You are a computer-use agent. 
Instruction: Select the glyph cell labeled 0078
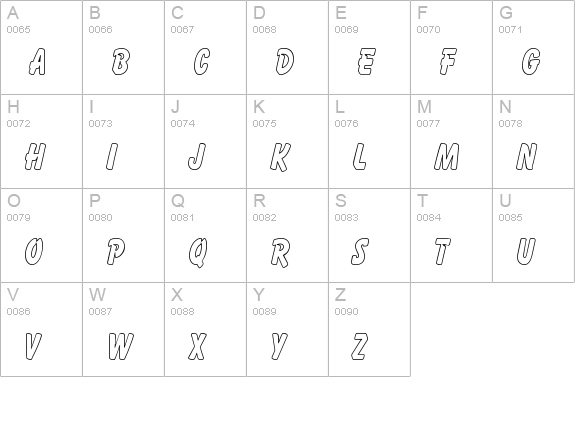point(534,141)
